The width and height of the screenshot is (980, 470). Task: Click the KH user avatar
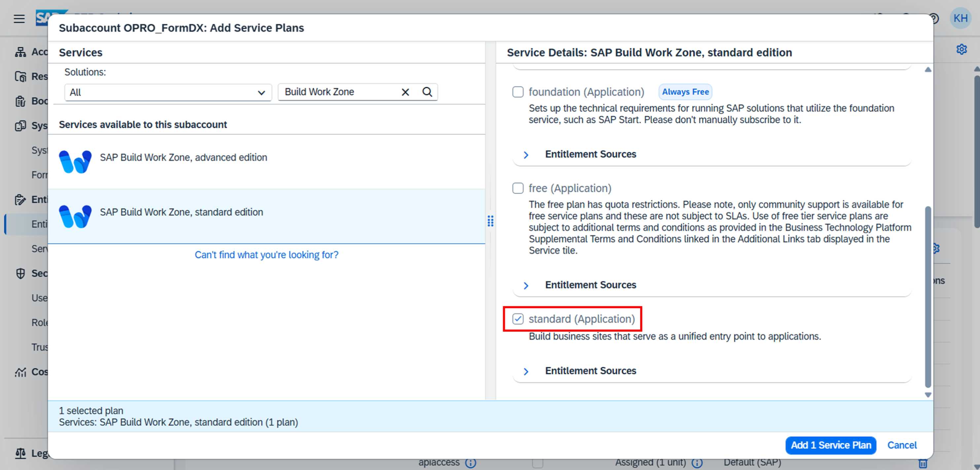[x=960, y=18]
